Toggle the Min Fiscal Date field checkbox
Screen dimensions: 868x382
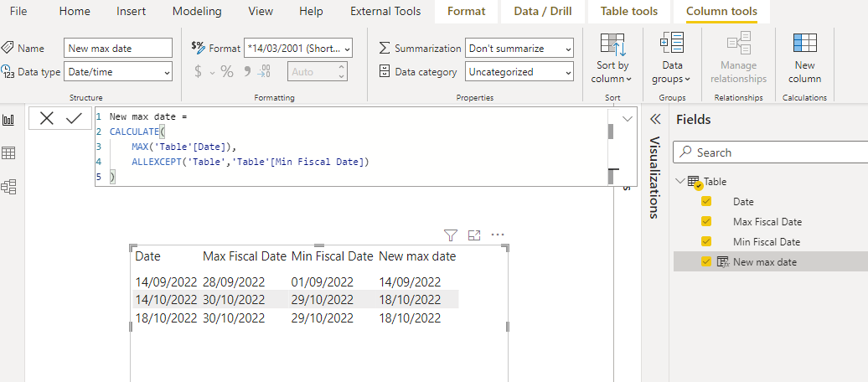point(705,241)
